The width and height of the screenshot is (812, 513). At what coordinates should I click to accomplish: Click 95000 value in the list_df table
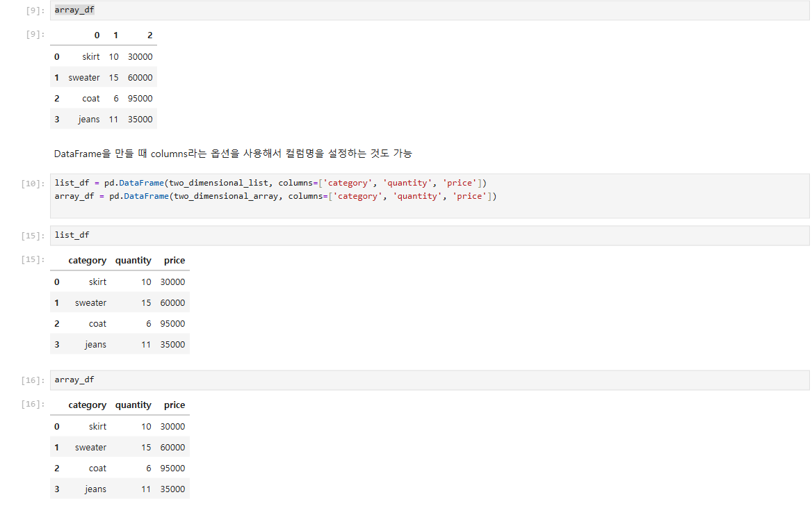coord(172,323)
